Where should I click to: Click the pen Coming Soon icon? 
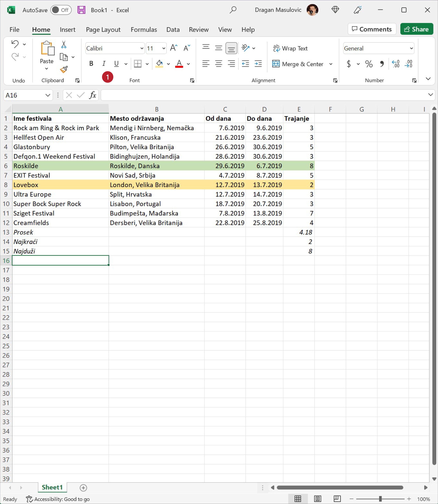tap(358, 10)
